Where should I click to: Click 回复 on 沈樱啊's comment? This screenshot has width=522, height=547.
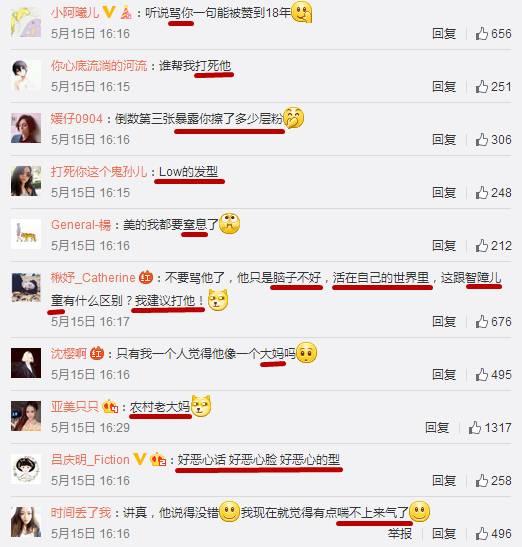pos(444,374)
